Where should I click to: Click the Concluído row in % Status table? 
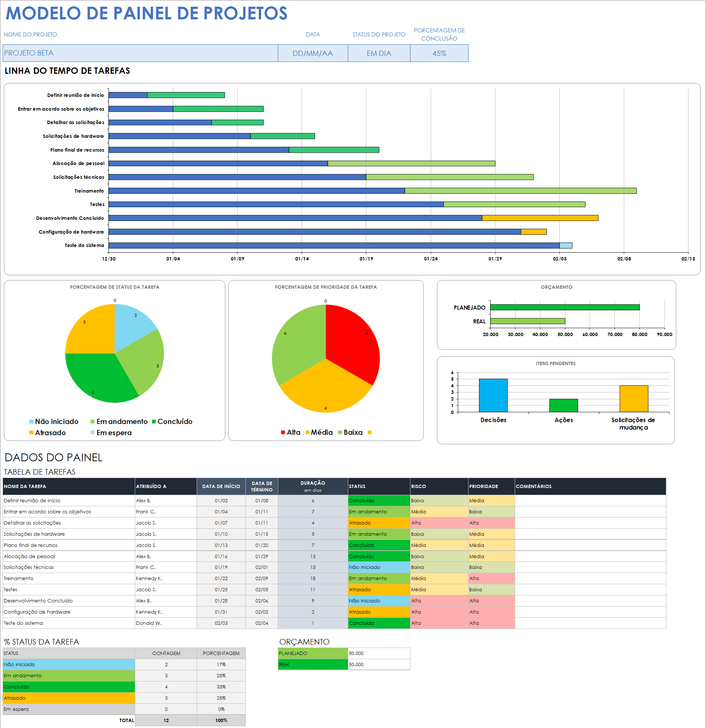pos(69,687)
